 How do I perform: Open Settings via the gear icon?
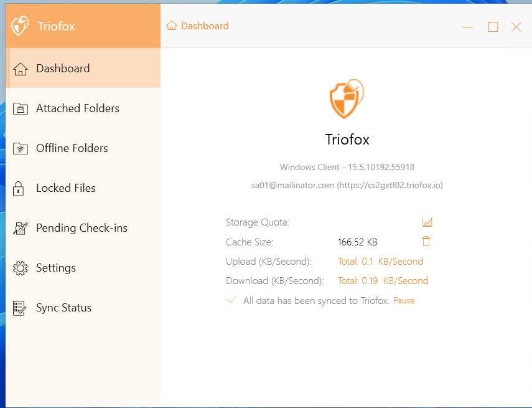[x=21, y=267]
